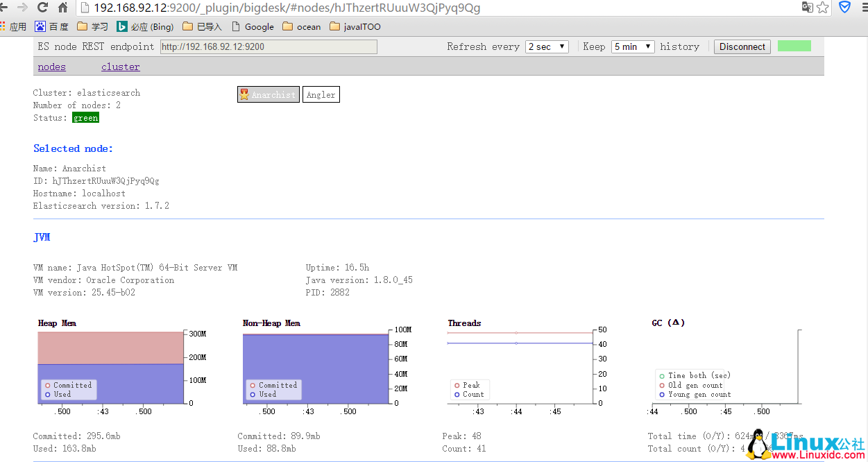This screenshot has height=462, width=868.
Task: Switch to the cluster view
Action: [120, 67]
